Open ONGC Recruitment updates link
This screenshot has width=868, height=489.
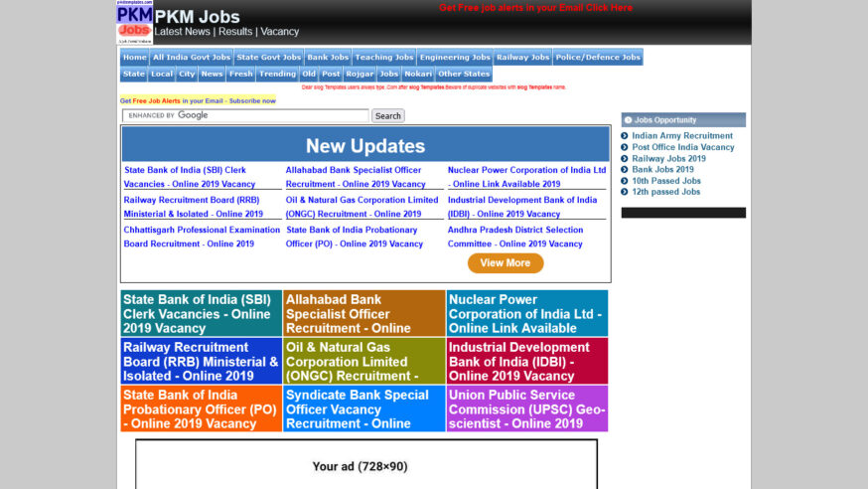362,207
